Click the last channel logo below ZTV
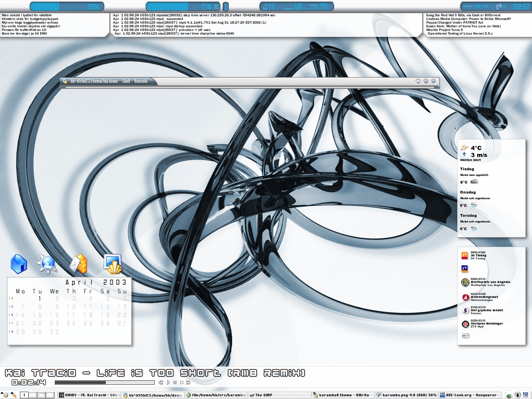The image size is (532, 399). (465, 336)
